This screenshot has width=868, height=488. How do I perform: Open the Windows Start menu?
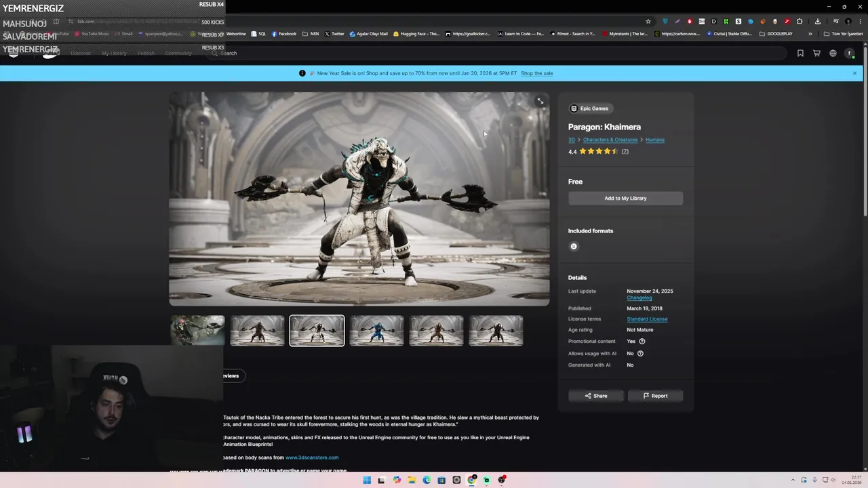click(367, 480)
